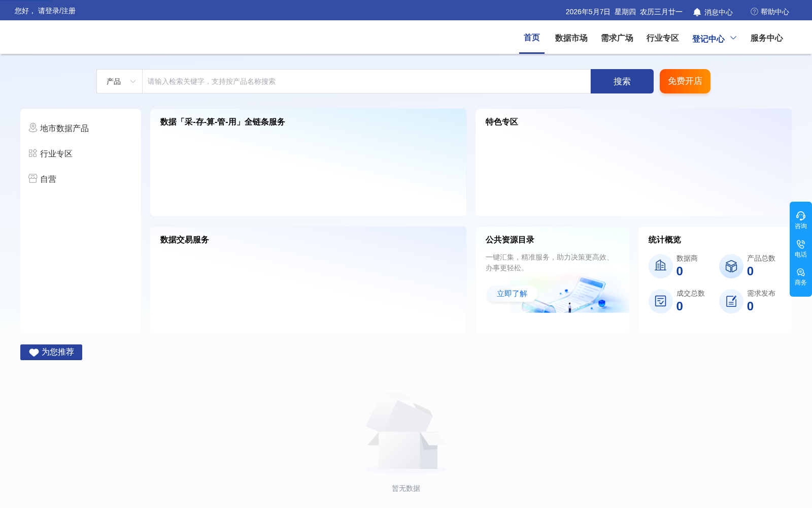Click the date text 2026年5月7日
The image size is (812, 508).
588,12
